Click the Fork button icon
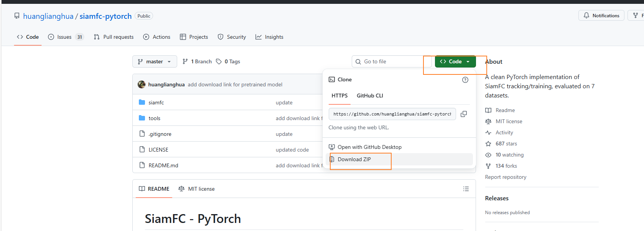Image resolution: width=644 pixels, height=231 pixels. point(636,15)
